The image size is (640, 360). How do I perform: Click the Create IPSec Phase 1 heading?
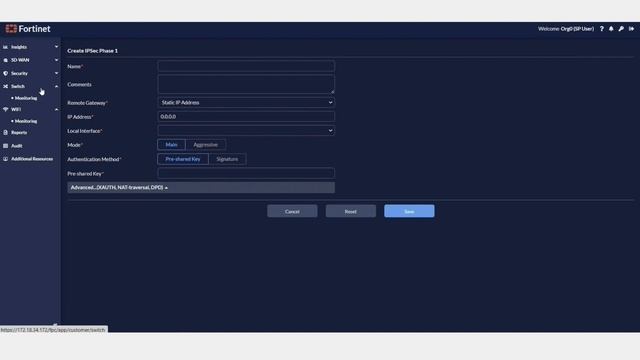(x=92, y=51)
